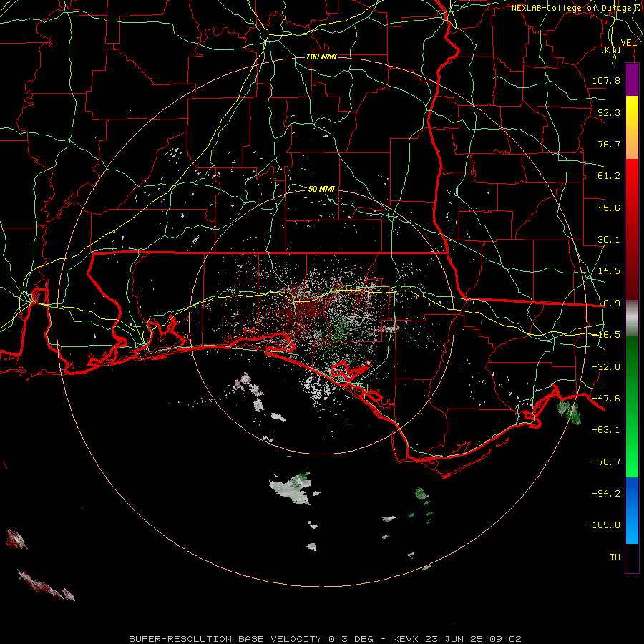Click the [KT] units label
Viewport: 644px width, 644px height.
[611, 49]
